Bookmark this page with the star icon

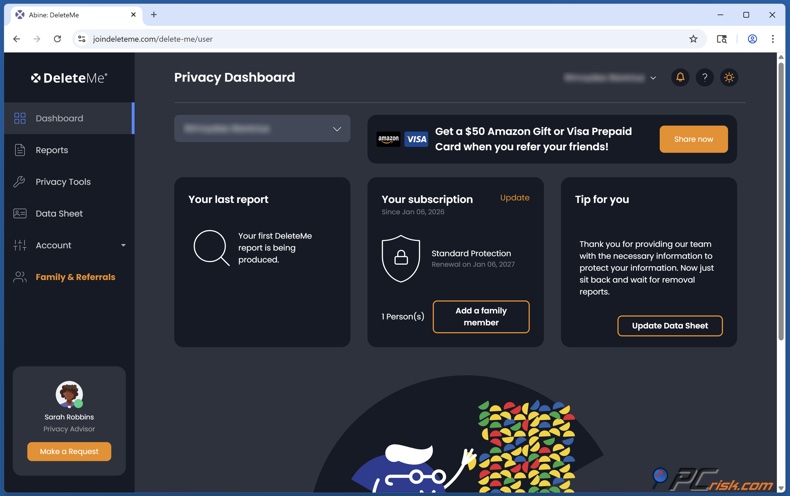coord(693,39)
